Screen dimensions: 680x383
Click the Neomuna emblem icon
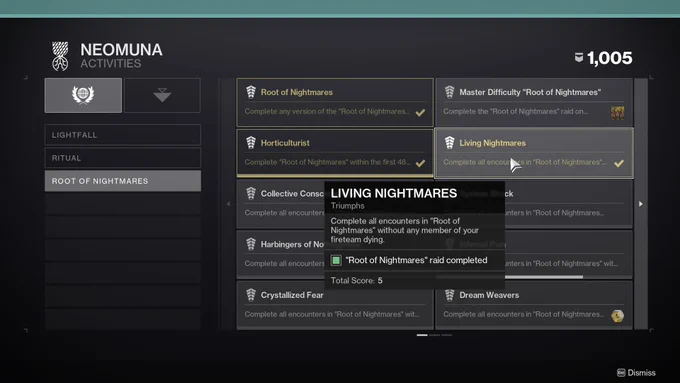pyautogui.click(x=60, y=56)
